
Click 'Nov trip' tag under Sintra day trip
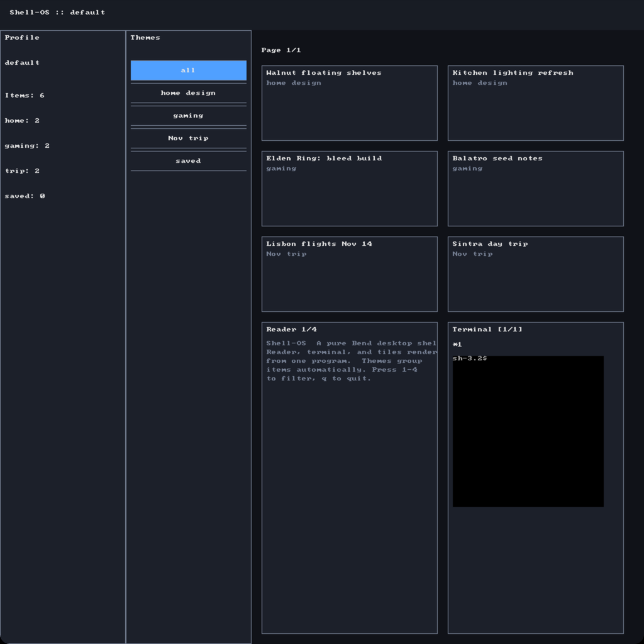pos(472,254)
